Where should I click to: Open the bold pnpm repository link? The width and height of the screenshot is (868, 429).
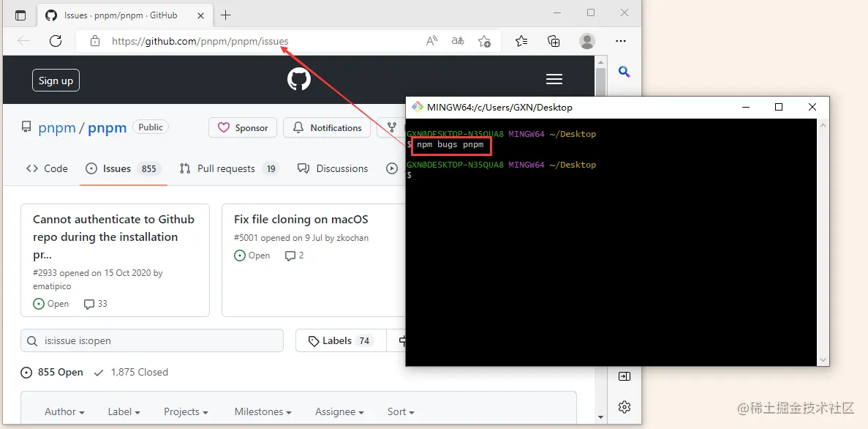click(107, 127)
